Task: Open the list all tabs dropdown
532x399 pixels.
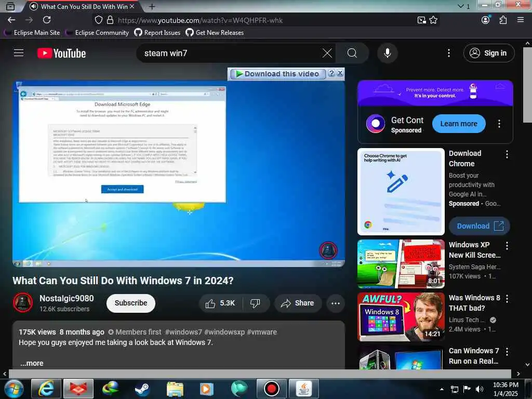Action: click(463, 6)
